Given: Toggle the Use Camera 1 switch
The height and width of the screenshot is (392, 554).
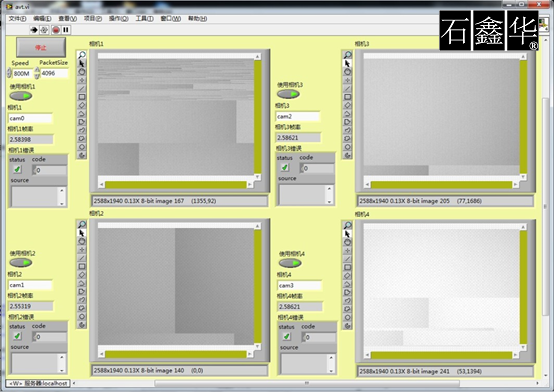Looking at the screenshot, I should pyautogui.click(x=21, y=96).
